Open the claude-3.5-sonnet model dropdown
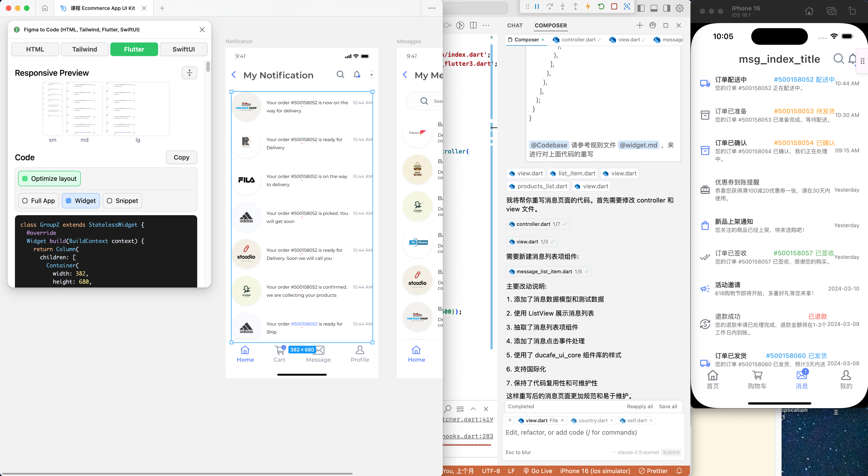The height and width of the screenshot is (476, 868). tap(635, 452)
